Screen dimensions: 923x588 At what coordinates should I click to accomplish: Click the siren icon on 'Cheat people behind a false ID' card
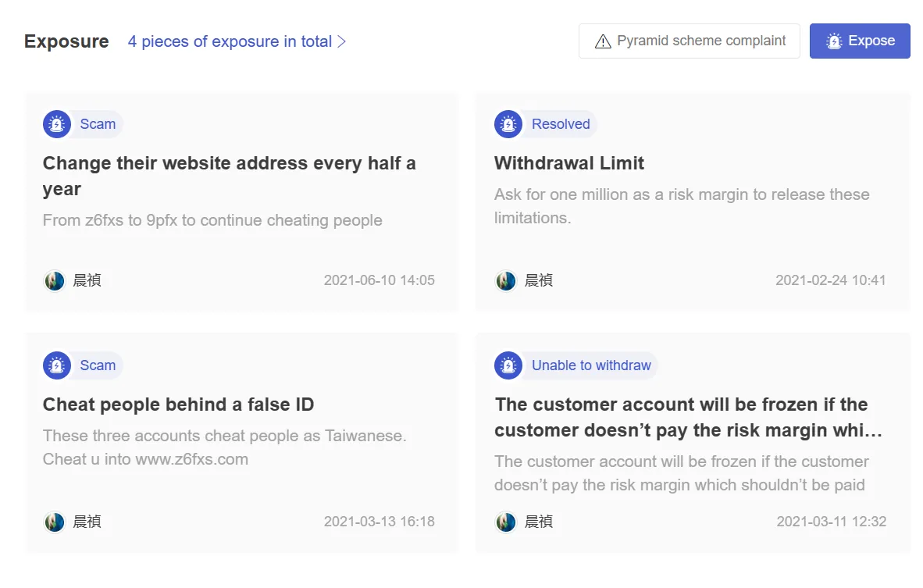tap(57, 365)
